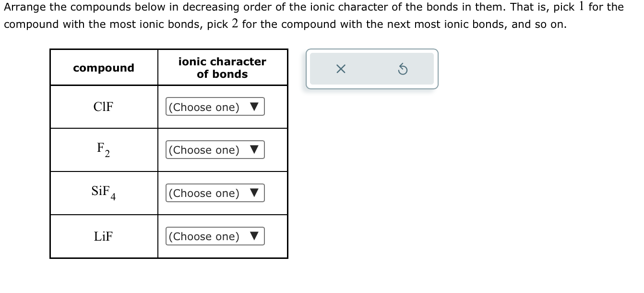Open the Choose one dropdown for ClF
Viewport: 644px width, 293px height.
215,107
